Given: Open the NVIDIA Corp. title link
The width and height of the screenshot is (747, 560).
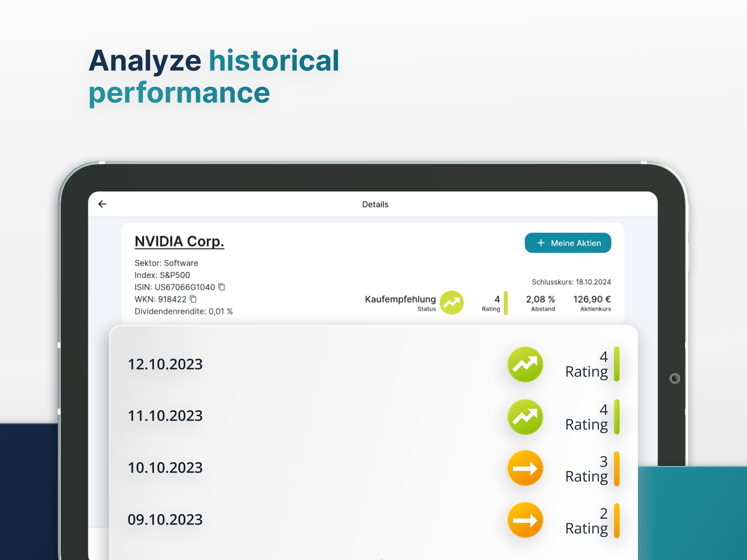Looking at the screenshot, I should pos(179,241).
